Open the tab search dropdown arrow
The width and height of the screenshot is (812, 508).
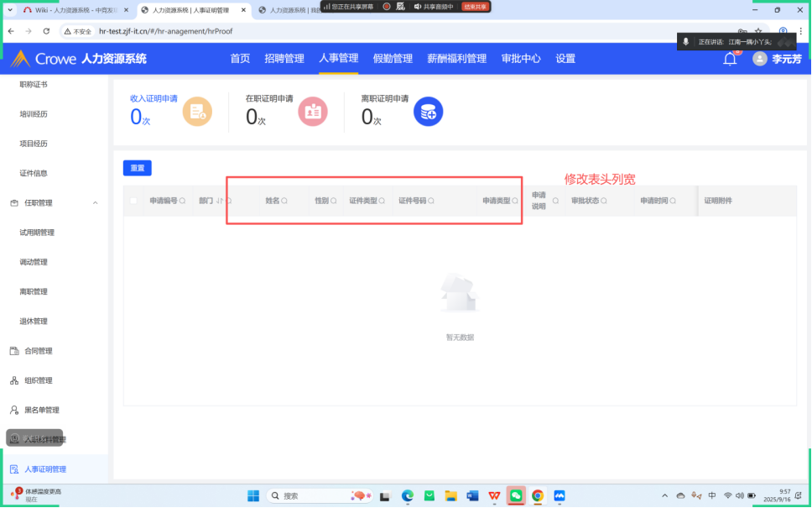(x=10, y=10)
